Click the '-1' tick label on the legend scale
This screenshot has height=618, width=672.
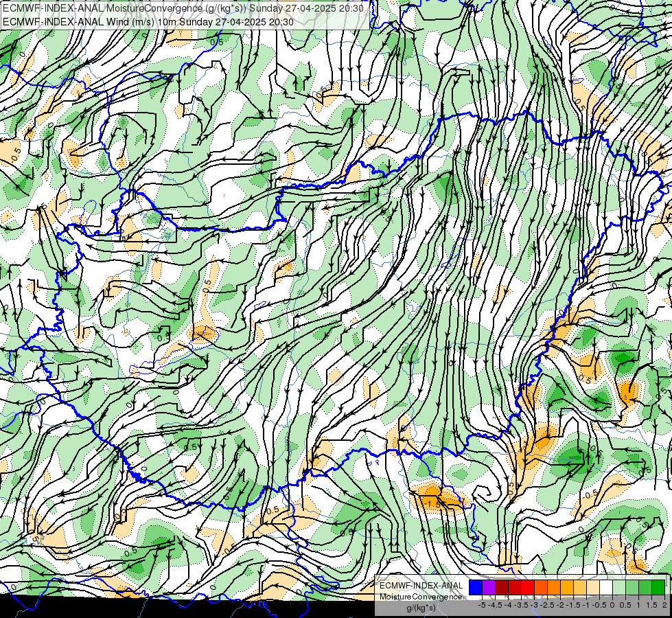point(586,605)
